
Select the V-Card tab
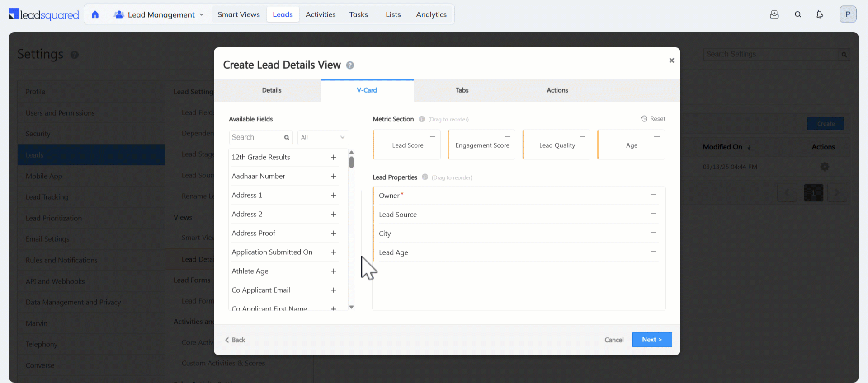point(367,90)
